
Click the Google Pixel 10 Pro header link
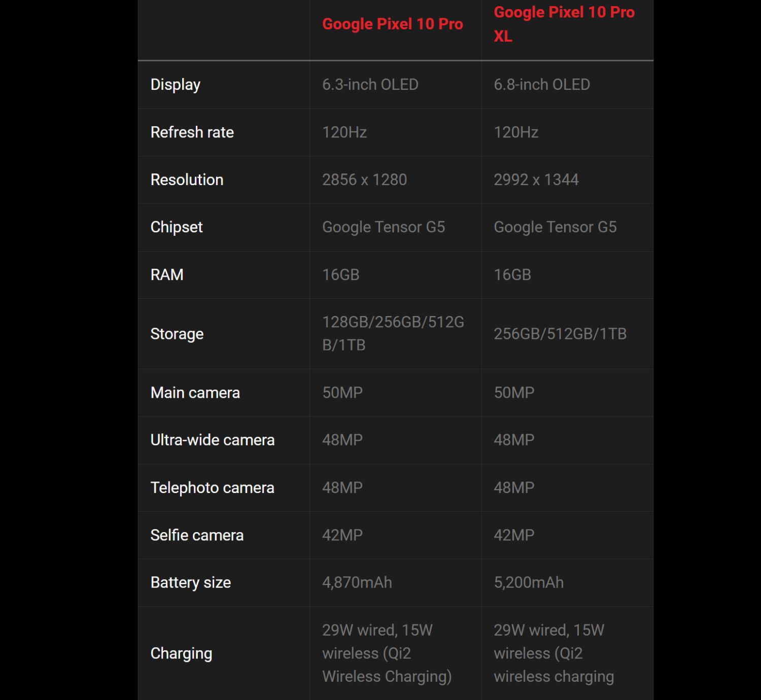click(x=392, y=24)
